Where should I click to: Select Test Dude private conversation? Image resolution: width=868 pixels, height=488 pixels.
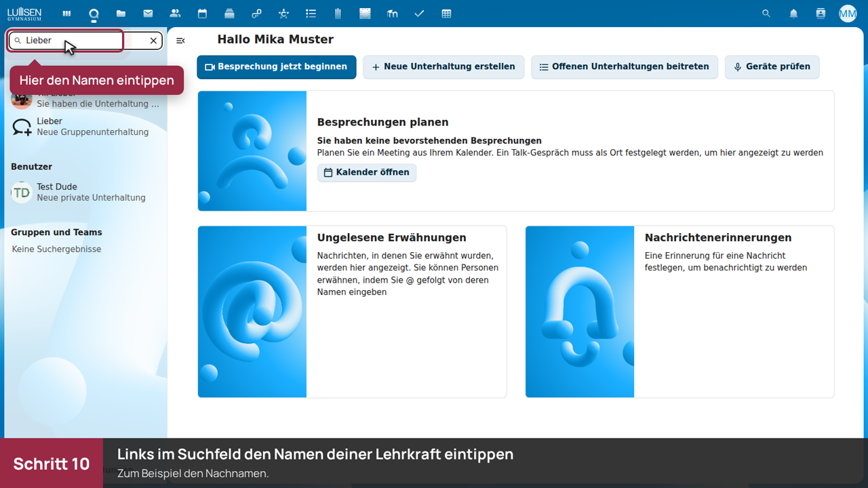pos(85,192)
